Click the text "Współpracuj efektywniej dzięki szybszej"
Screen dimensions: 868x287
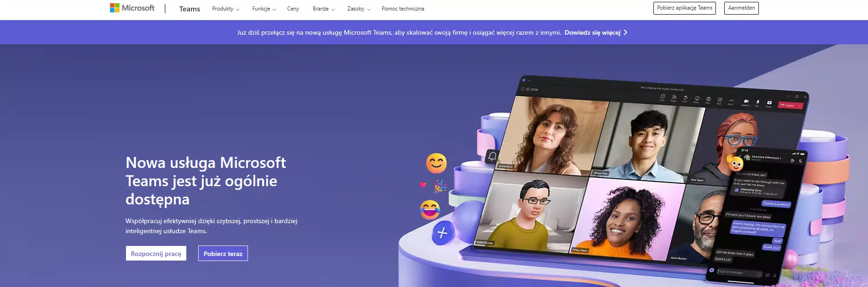point(183,221)
